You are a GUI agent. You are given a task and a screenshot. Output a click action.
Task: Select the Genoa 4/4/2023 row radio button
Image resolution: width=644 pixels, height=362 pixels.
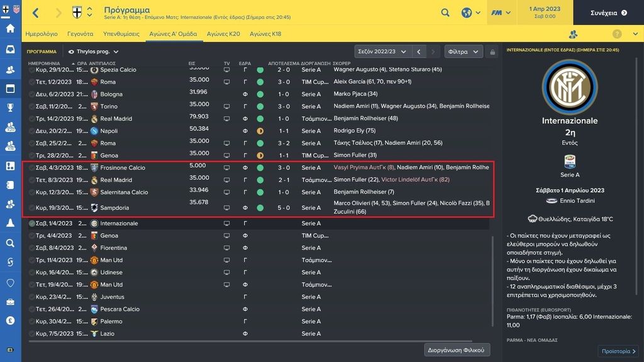31,236
